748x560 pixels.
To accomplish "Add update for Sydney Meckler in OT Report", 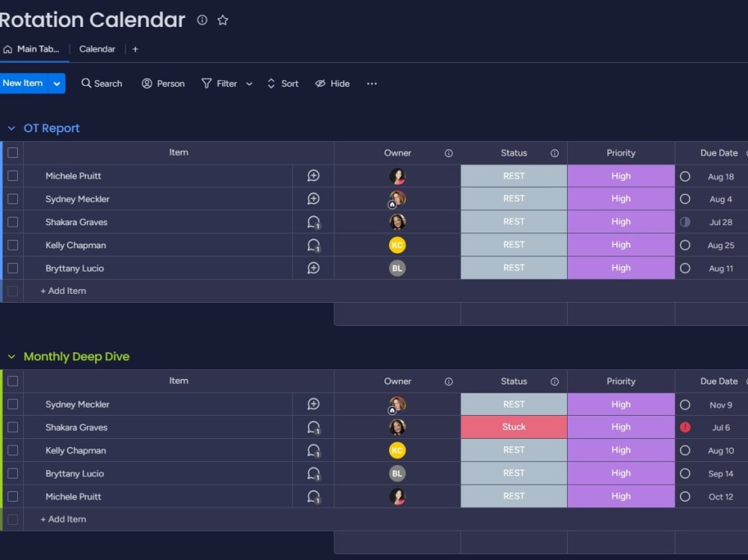I will (313, 199).
